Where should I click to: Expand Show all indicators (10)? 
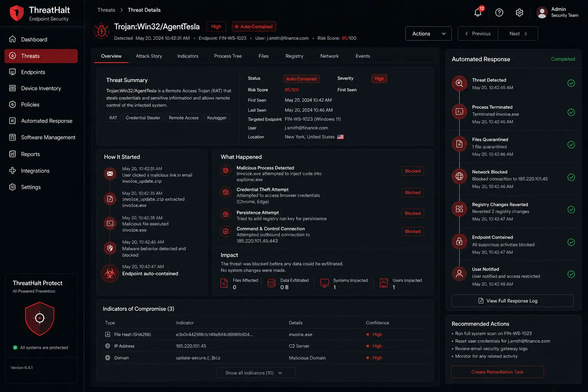256,373
